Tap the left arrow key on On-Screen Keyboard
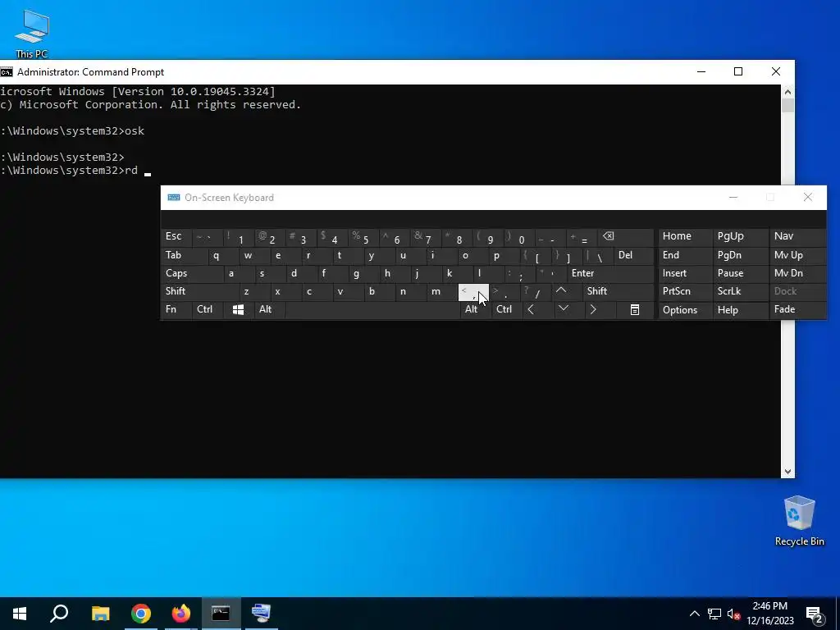The height and width of the screenshot is (630, 840). pyautogui.click(x=531, y=309)
